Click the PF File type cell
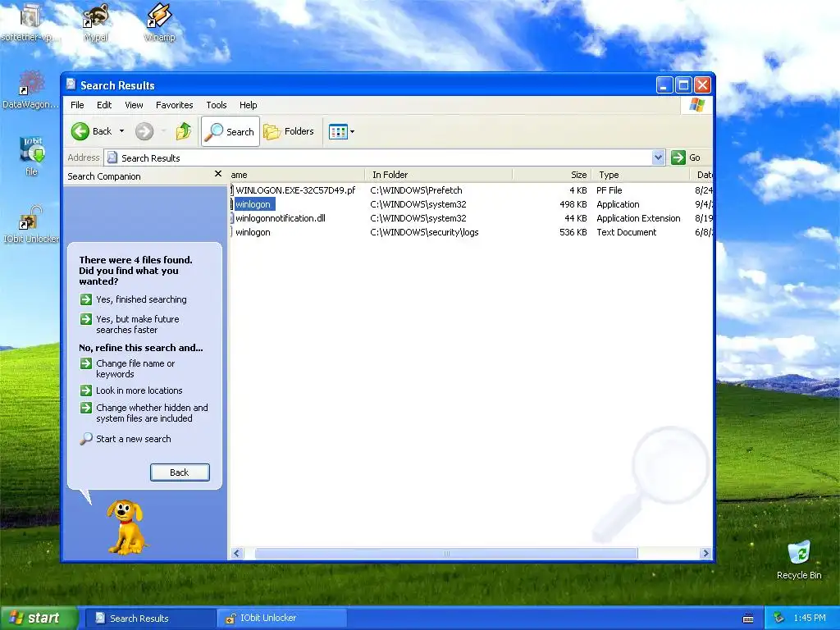The image size is (840, 630). pyautogui.click(x=609, y=190)
